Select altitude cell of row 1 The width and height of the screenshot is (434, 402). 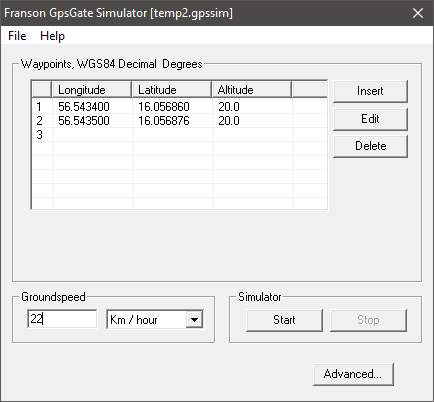point(252,107)
